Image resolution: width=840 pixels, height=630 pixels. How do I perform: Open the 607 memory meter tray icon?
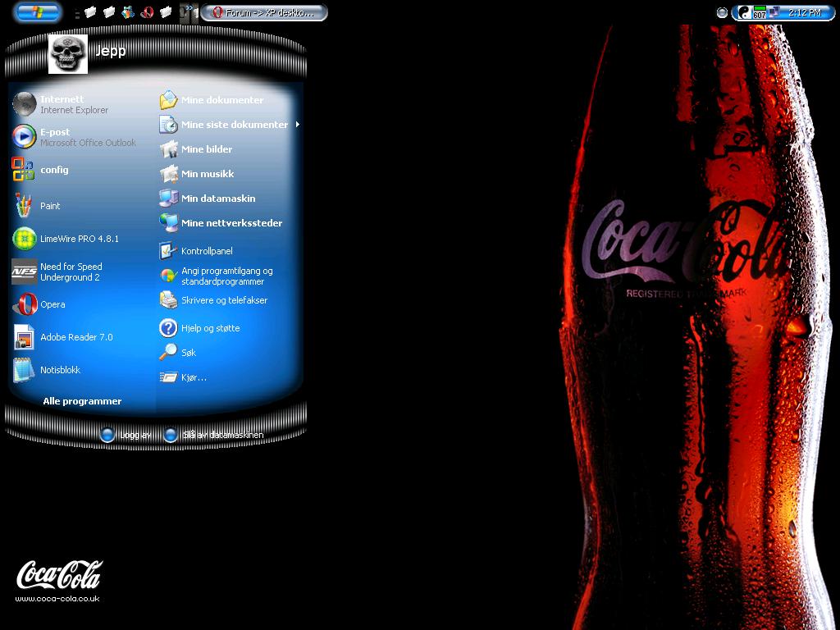click(x=759, y=12)
